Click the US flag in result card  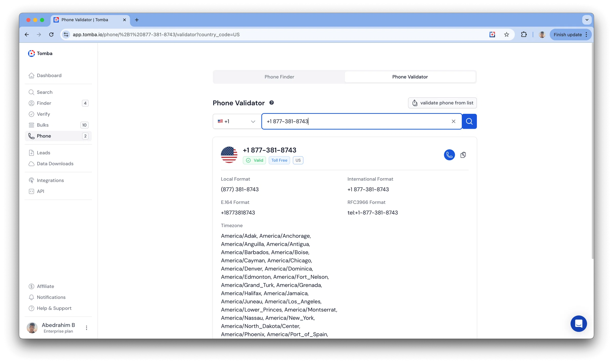[229, 155]
